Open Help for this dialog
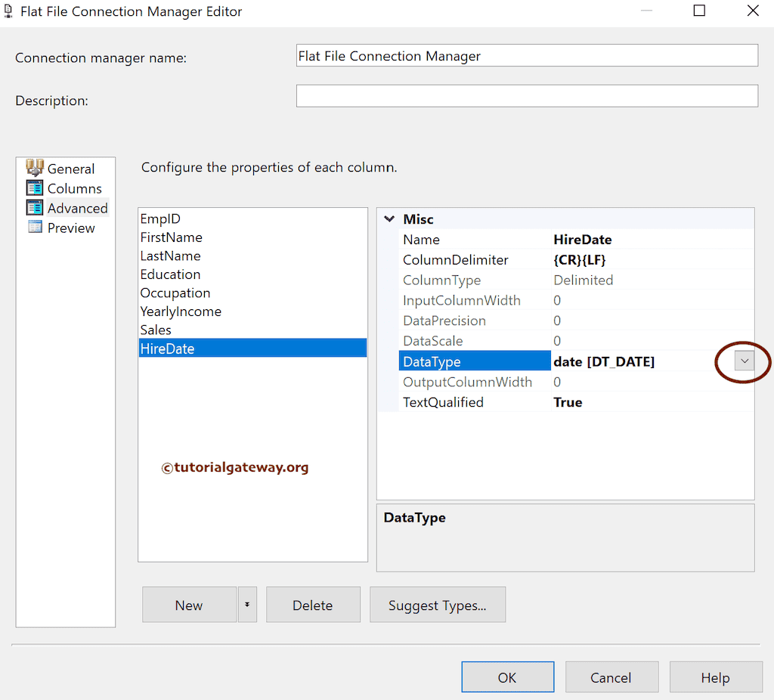 click(716, 677)
